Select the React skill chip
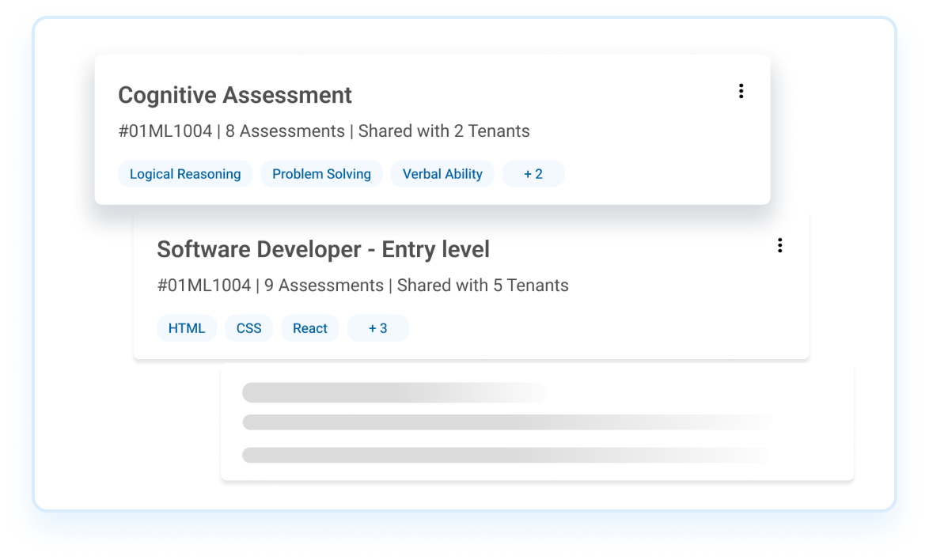The width and height of the screenshot is (929, 560). coord(309,327)
